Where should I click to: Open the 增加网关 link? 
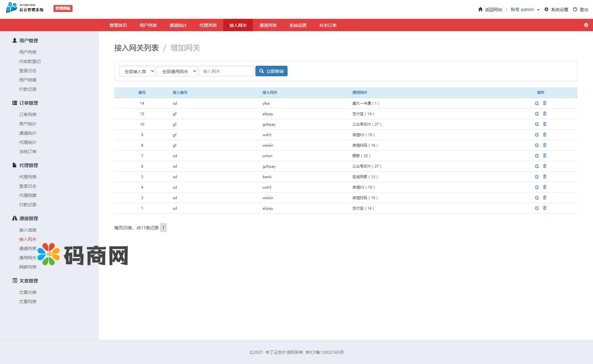pos(185,48)
